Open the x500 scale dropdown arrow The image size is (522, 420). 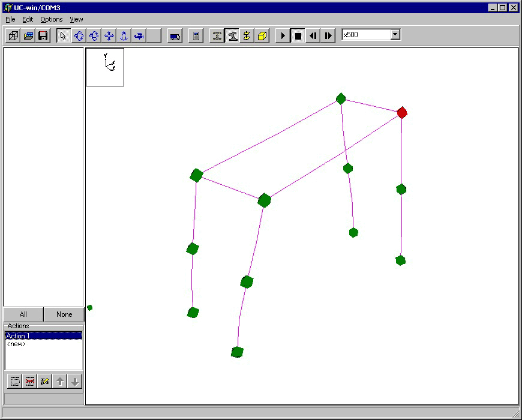[x=395, y=35]
